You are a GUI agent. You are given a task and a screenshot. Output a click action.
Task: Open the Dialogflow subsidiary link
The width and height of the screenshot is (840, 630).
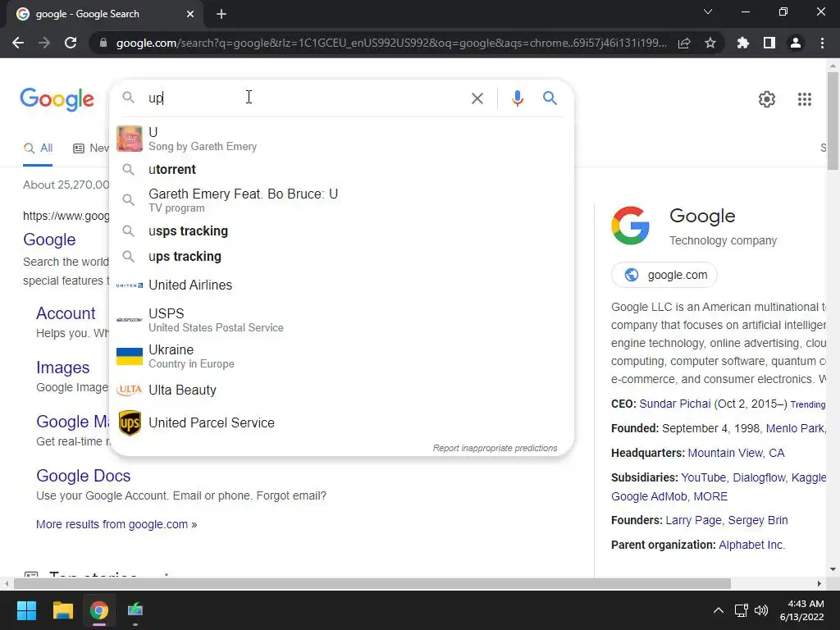759,477
